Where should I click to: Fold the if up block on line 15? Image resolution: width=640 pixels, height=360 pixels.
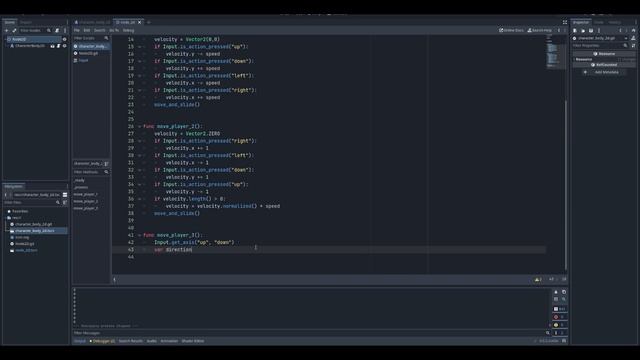(139, 47)
